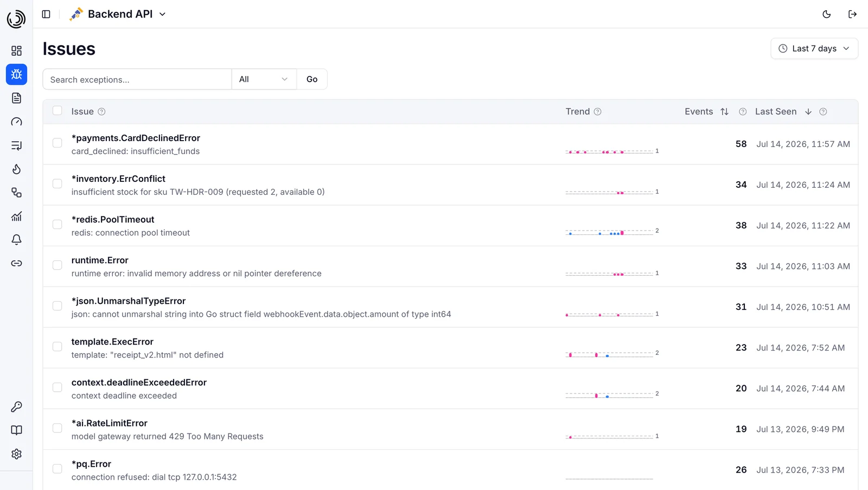Click the Search exceptions input field
868x490 pixels.
point(137,79)
